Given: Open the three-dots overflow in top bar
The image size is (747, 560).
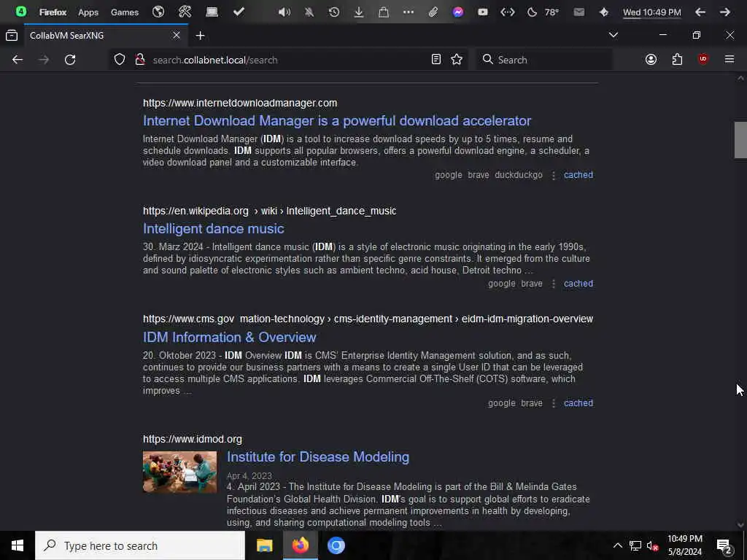Looking at the screenshot, I should click(409, 12).
